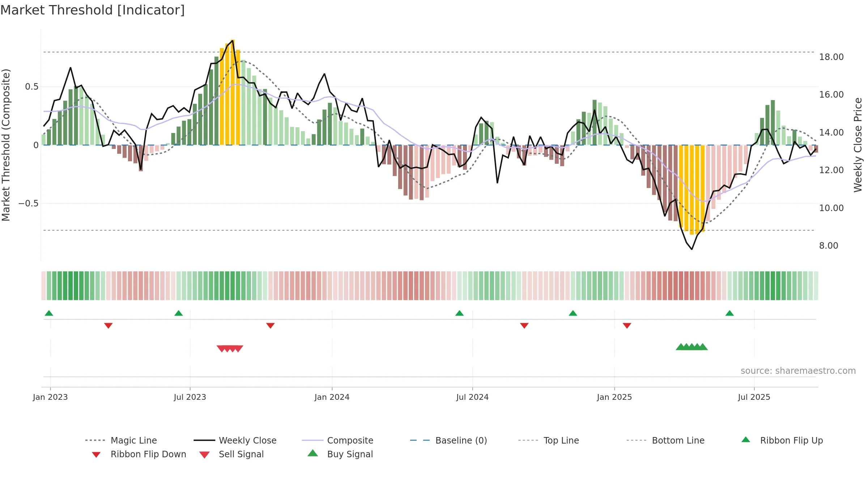Toggle the Bottom Line legend entry

(665, 440)
